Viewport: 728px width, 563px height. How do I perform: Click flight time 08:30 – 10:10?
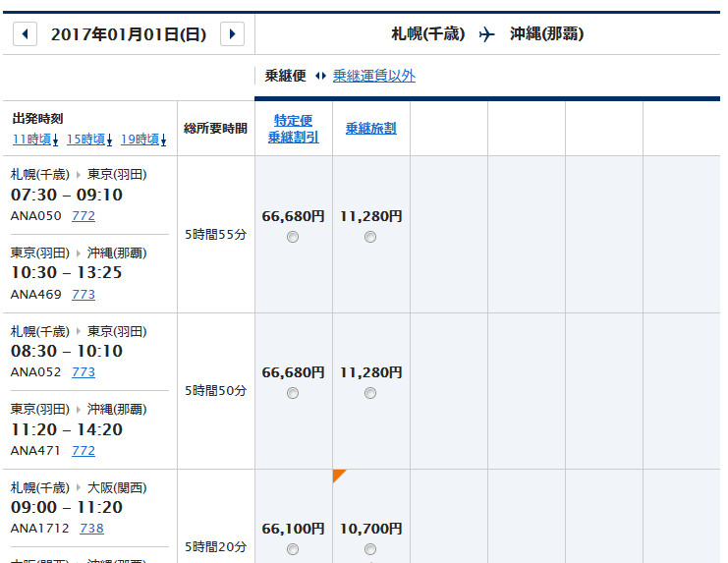67,351
